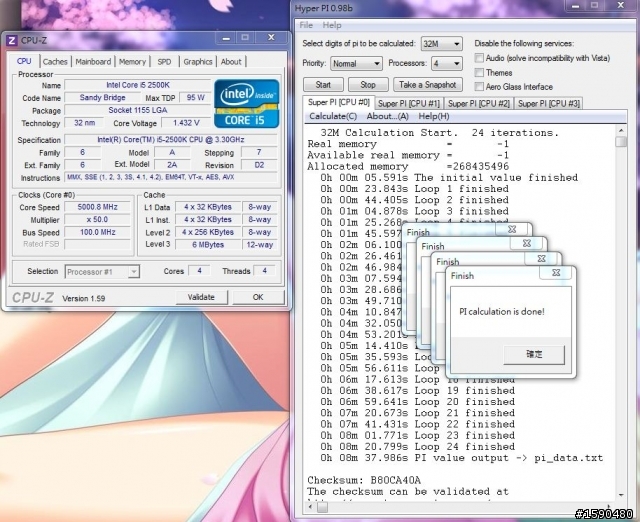Screen dimensions: 640x522
Task: Click the Validate button in CPU-Z
Action: [x=201, y=297]
